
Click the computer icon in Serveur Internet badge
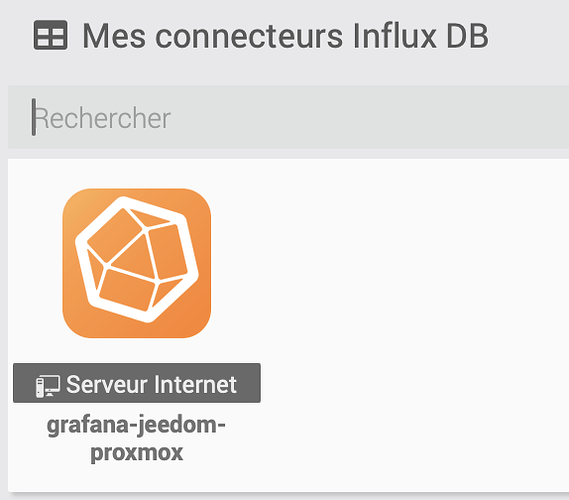click(48, 386)
